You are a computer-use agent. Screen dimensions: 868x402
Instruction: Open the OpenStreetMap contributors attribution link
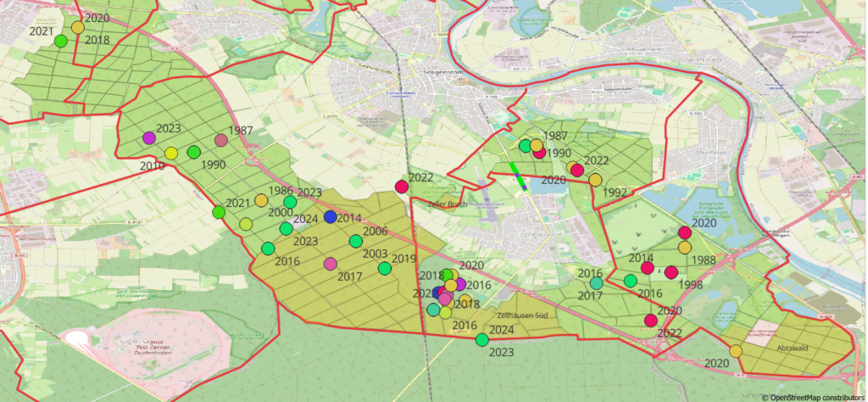(x=818, y=396)
